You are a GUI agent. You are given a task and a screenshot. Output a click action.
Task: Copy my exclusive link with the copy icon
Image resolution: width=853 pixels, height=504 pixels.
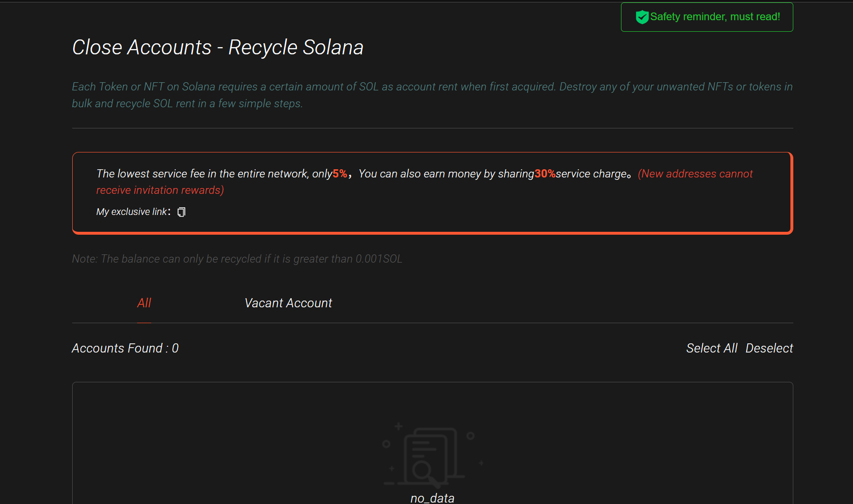[181, 212]
